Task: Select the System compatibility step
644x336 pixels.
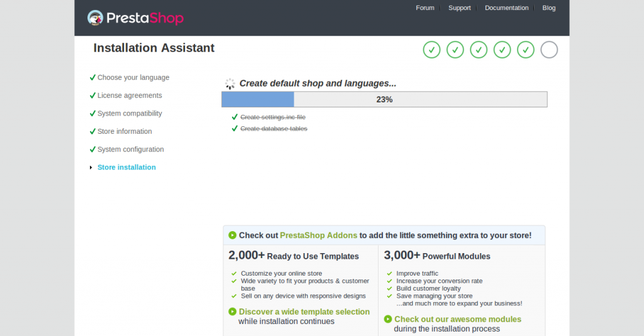Action: [130, 113]
